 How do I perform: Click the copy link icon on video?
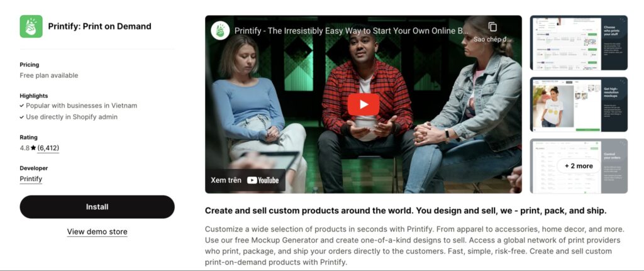pos(492,26)
